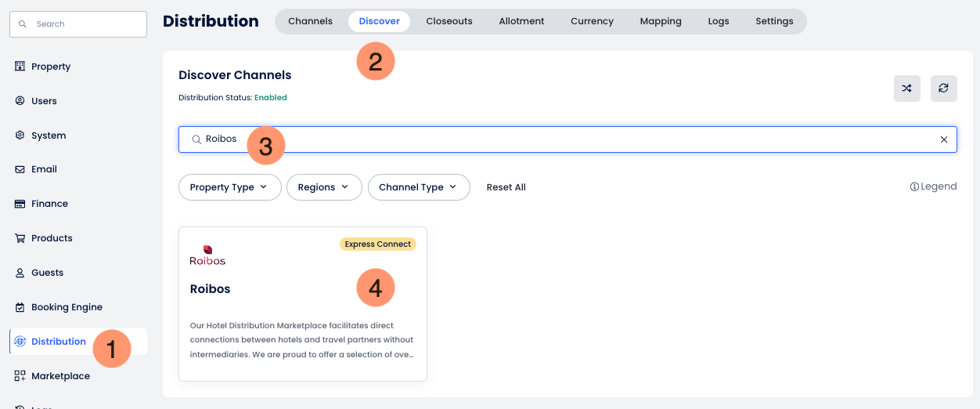Click the Distribution page title
This screenshot has width=980, height=409.
tap(211, 21)
